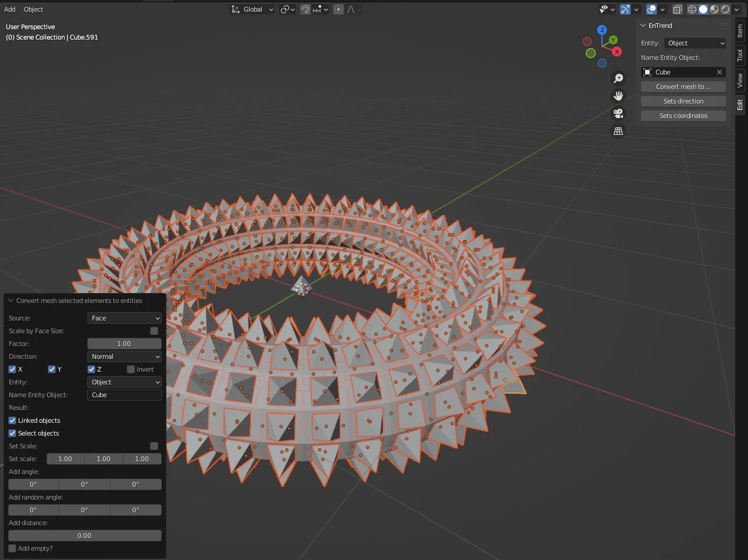Collapse the Convert mesh selected elements panel
The width and height of the screenshot is (748, 560).
click(10, 300)
